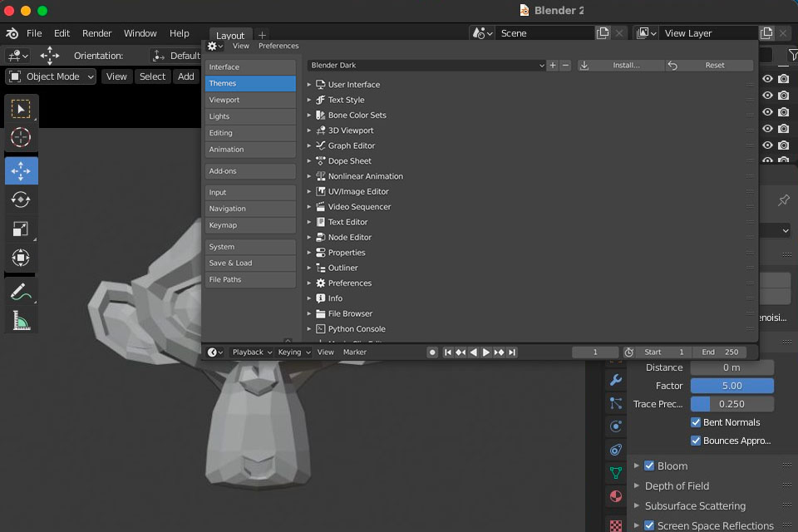The width and height of the screenshot is (798, 532).
Task: Select the Measure tool
Action: click(x=21, y=321)
